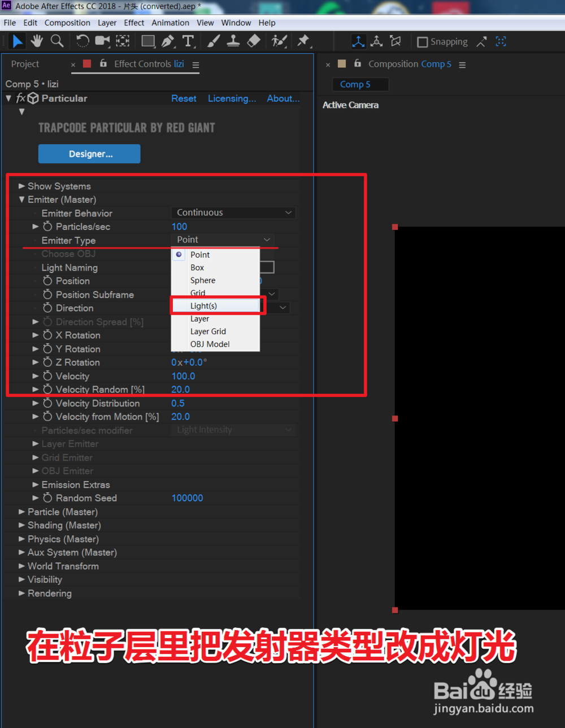
Task: Enable Local Axis Mode
Action: tap(358, 41)
